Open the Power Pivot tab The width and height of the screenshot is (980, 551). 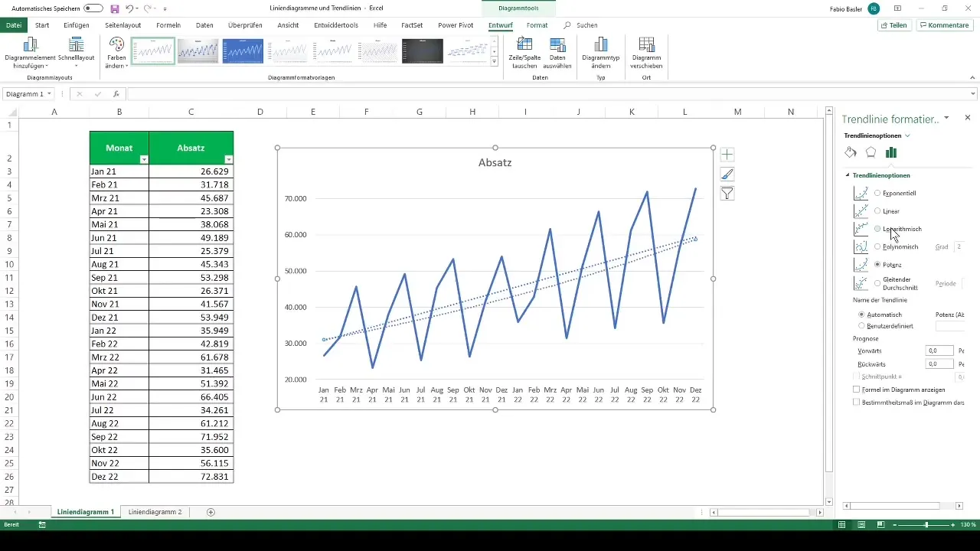tap(456, 25)
